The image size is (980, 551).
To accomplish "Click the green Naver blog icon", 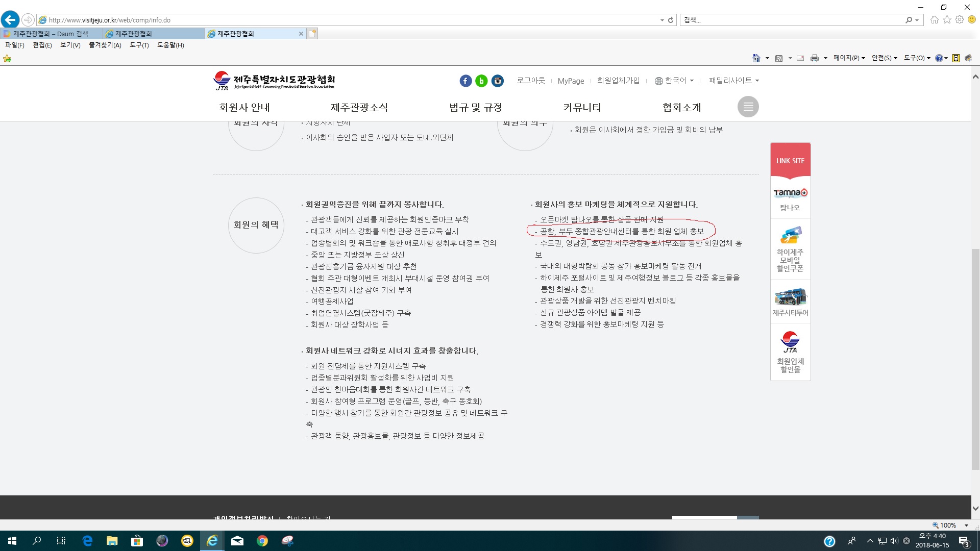I will [x=481, y=81].
